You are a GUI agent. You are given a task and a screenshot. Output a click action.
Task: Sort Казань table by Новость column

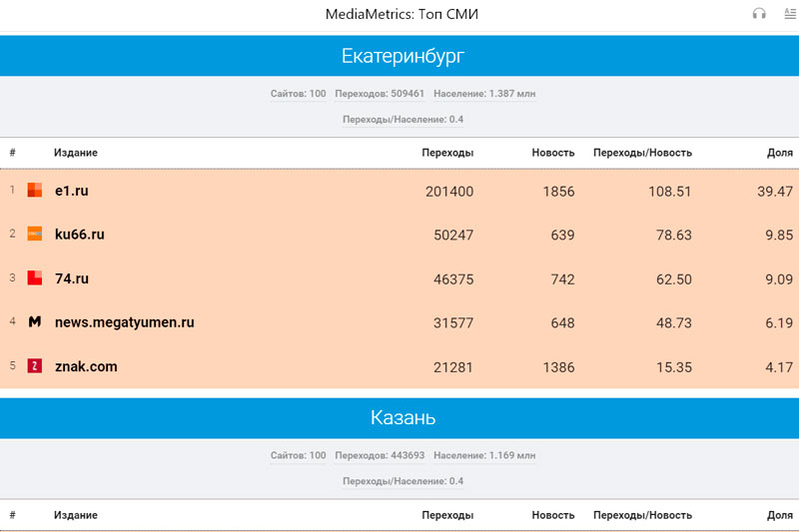point(553,515)
